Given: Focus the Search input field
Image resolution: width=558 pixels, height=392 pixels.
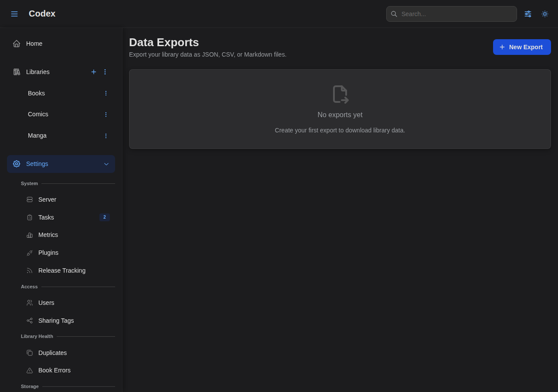Looking at the screenshot, I should 452,14.
